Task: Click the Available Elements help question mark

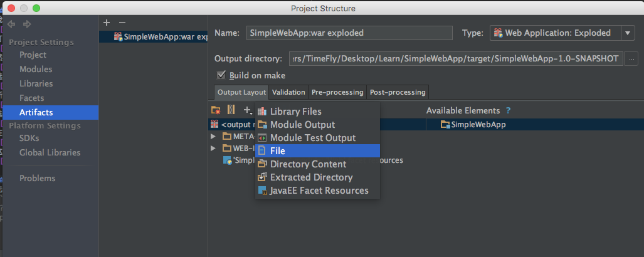Action: pyautogui.click(x=509, y=111)
